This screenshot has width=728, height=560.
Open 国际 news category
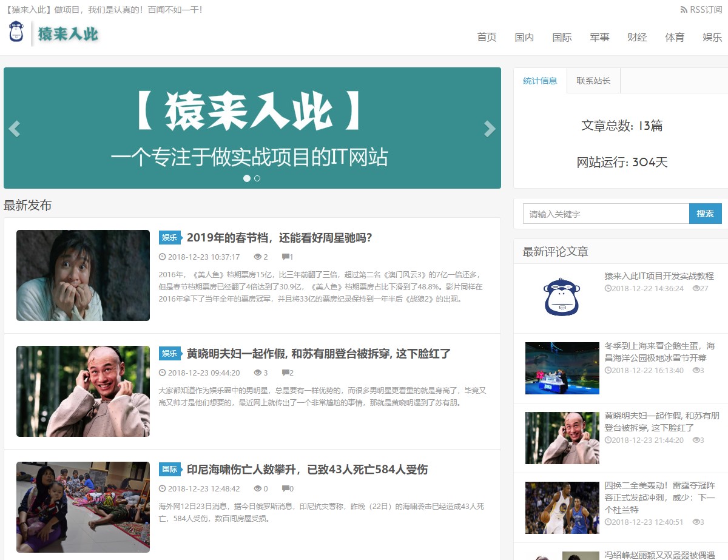(x=562, y=37)
